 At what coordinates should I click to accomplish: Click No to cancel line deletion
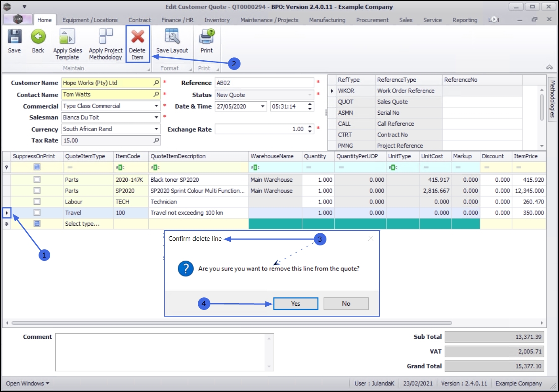[x=346, y=304]
